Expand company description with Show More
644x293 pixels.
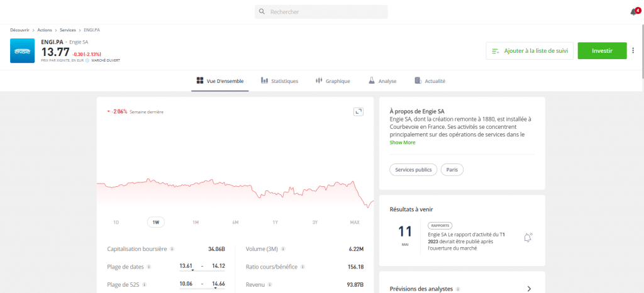click(x=402, y=143)
